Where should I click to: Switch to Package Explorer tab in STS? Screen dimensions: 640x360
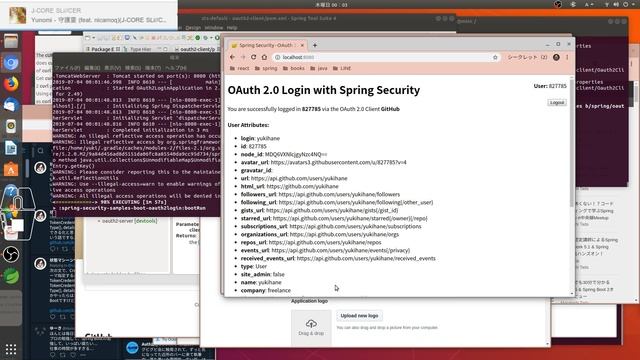[102, 49]
